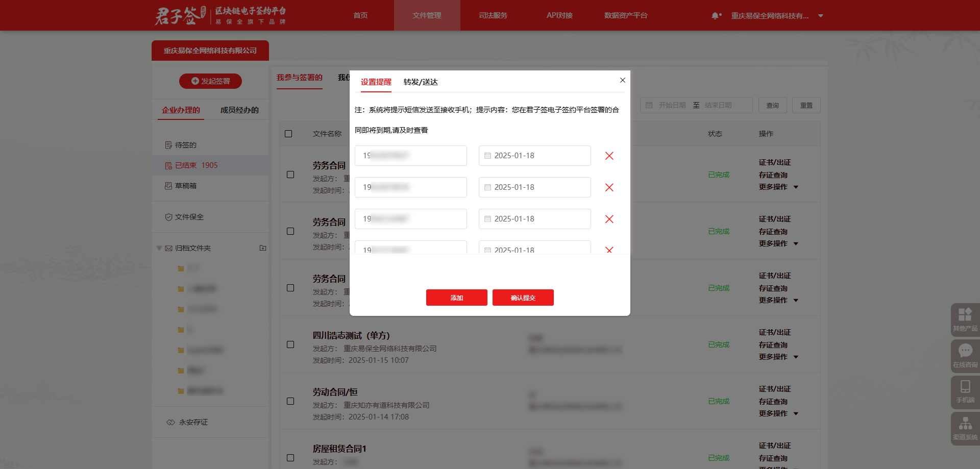Collapse the 归档文件夹 tree triangle
Image resolution: width=980 pixels, height=469 pixels.
click(159, 248)
